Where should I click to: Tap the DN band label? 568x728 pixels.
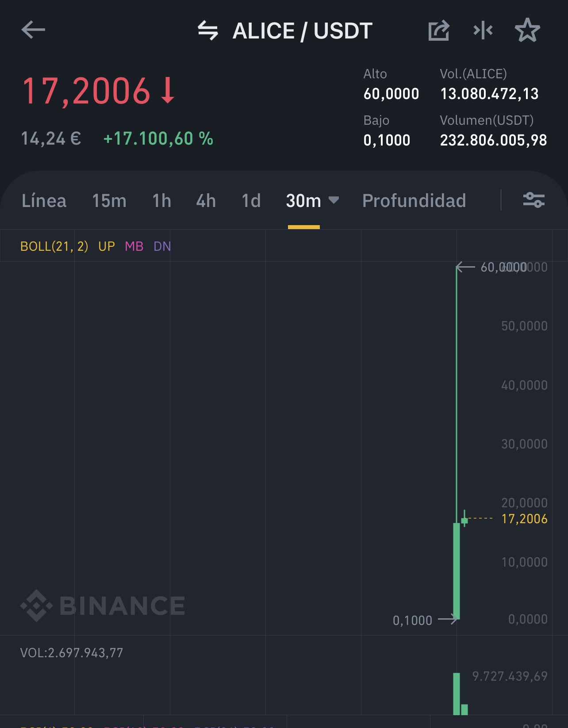point(162,246)
